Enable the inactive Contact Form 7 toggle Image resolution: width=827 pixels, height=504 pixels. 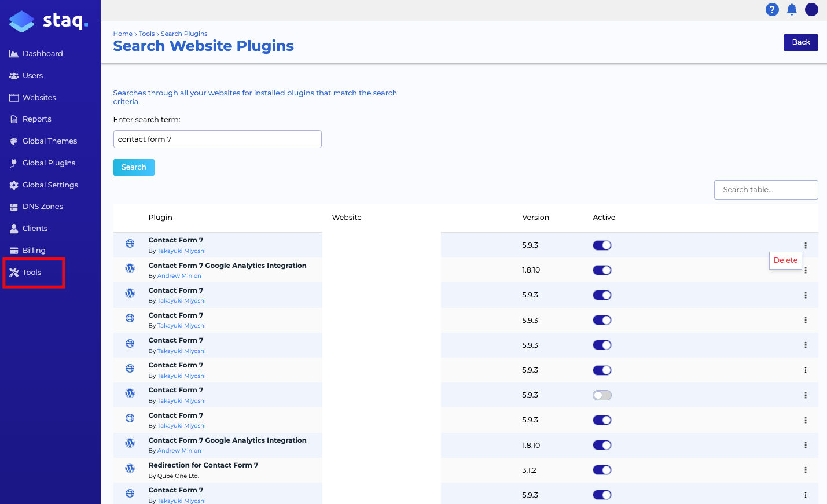point(602,395)
